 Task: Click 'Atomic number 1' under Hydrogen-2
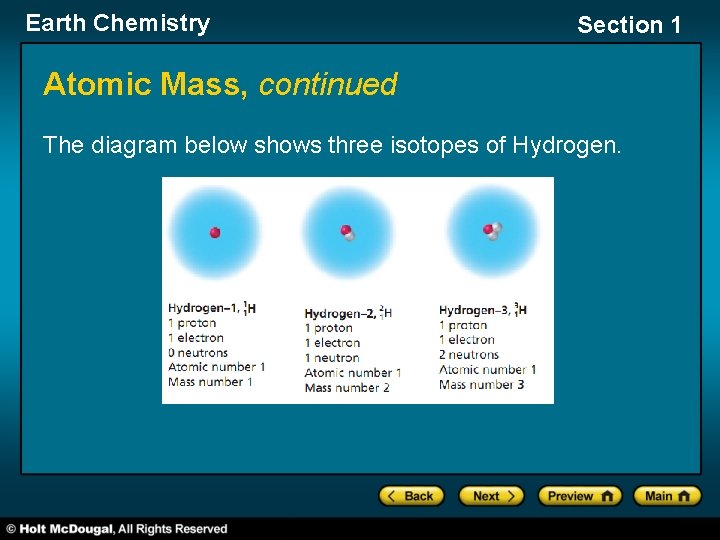tap(353, 372)
